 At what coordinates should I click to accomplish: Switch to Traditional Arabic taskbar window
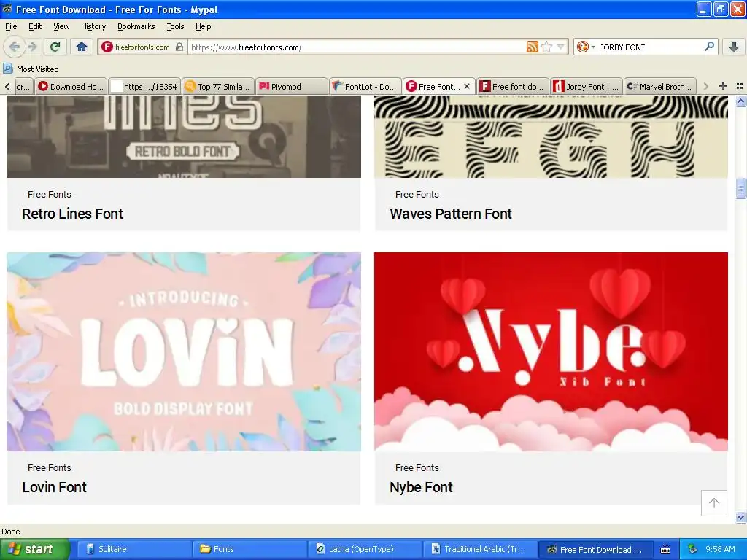click(481, 549)
